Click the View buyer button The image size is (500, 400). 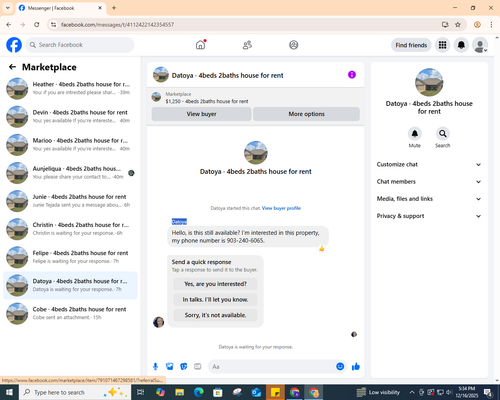click(x=201, y=114)
